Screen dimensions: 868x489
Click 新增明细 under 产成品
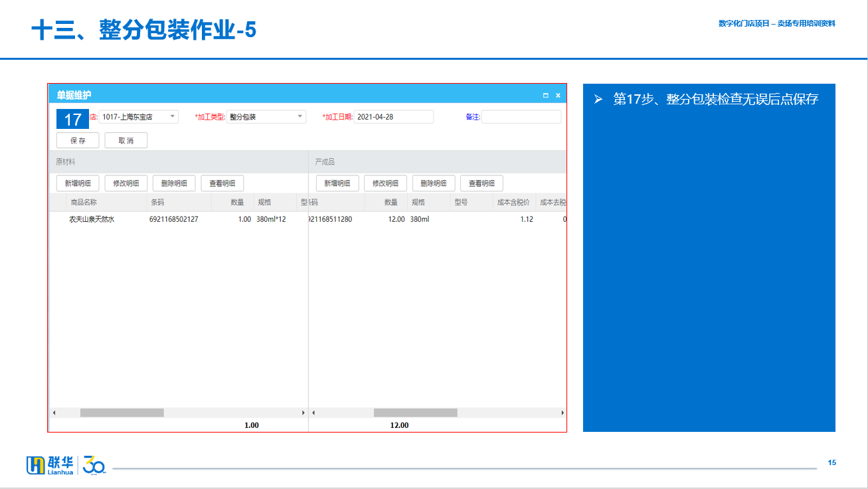coord(337,183)
